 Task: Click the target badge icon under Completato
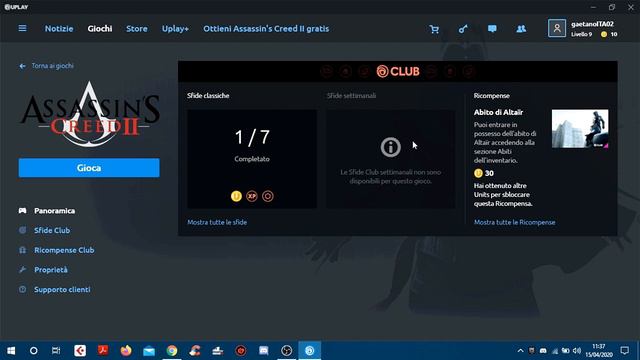tap(268, 196)
